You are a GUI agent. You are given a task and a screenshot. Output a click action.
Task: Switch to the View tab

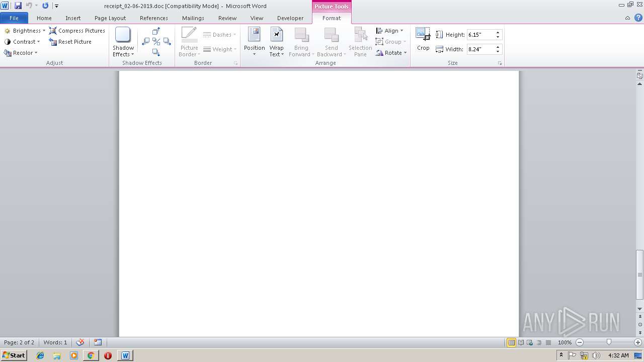tap(257, 18)
